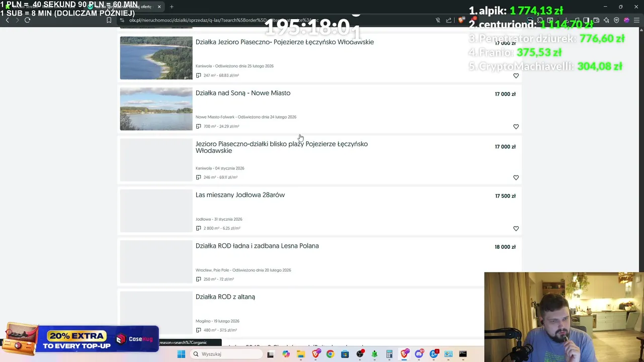
Task: Click the blank thumbnail of Las mieszany Jodłowa listing
Action: point(156,211)
